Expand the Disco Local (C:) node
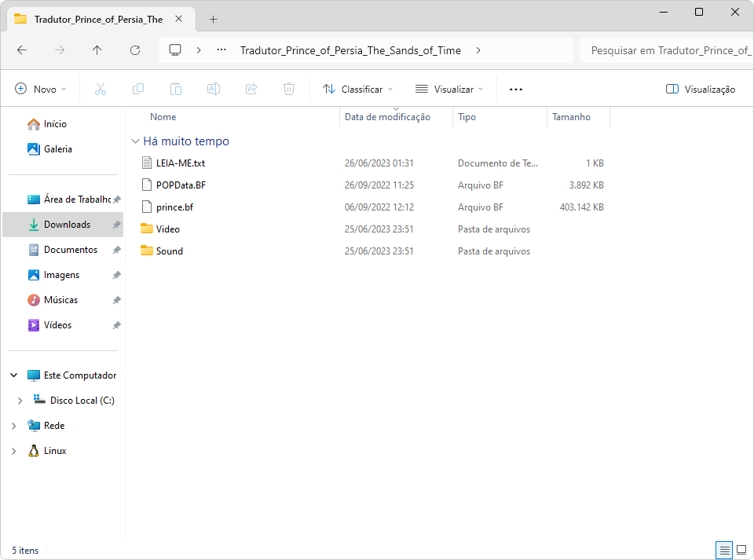 click(20, 401)
